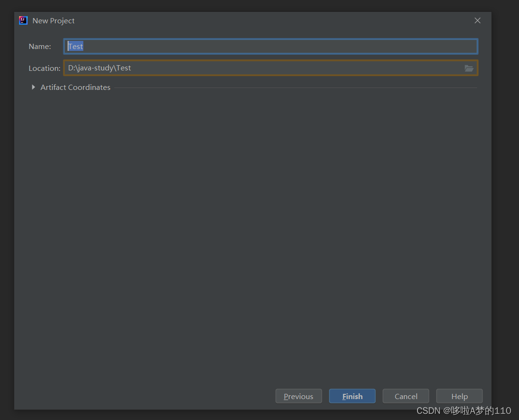
Task: Click the New Project title text
Action: pos(53,20)
